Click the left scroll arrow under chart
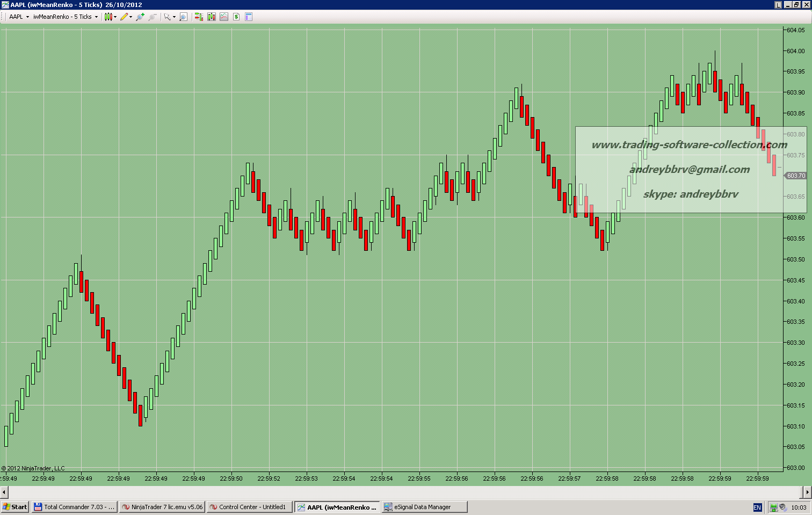 coord(4,492)
